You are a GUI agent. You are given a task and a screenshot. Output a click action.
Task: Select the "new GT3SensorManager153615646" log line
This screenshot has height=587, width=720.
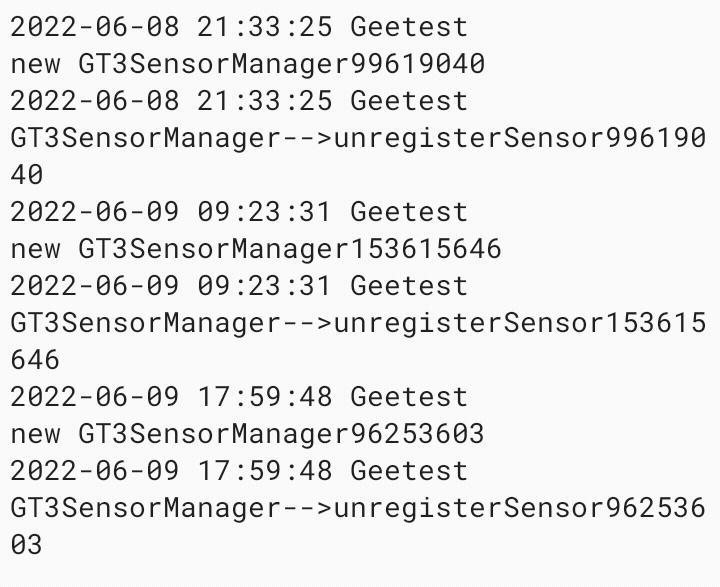pyautogui.click(x=256, y=249)
